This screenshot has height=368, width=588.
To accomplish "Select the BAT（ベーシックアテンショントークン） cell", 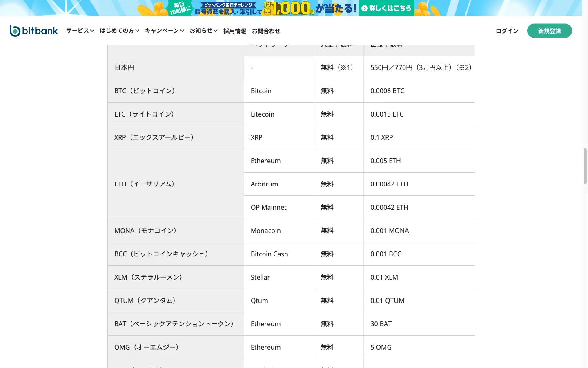I will (x=176, y=324).
